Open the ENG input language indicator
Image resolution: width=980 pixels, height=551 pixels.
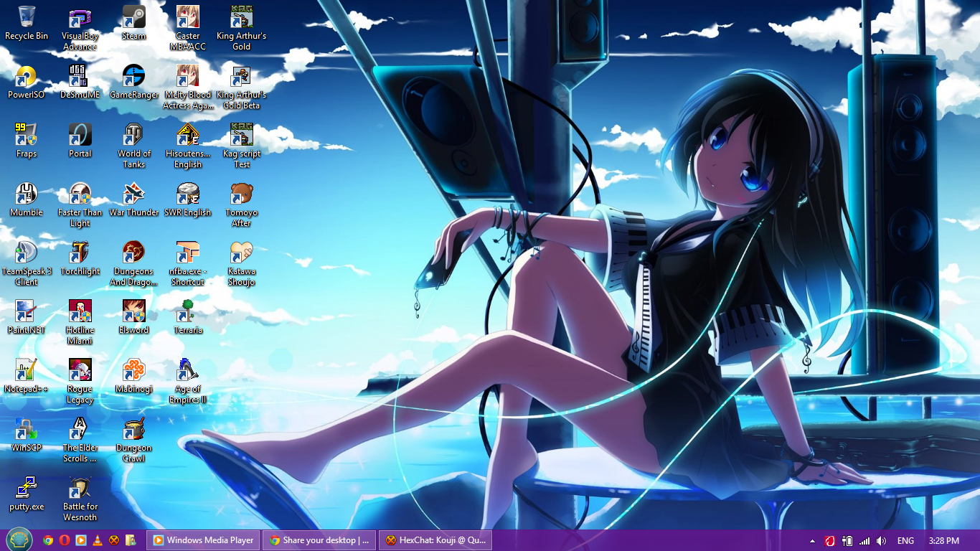(x=905, y=541)
